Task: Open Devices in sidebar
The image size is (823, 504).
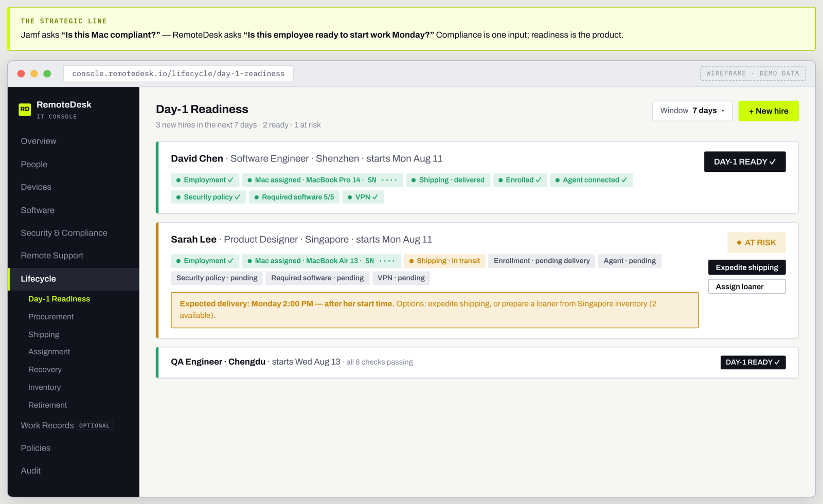Action: click(36, 187)
